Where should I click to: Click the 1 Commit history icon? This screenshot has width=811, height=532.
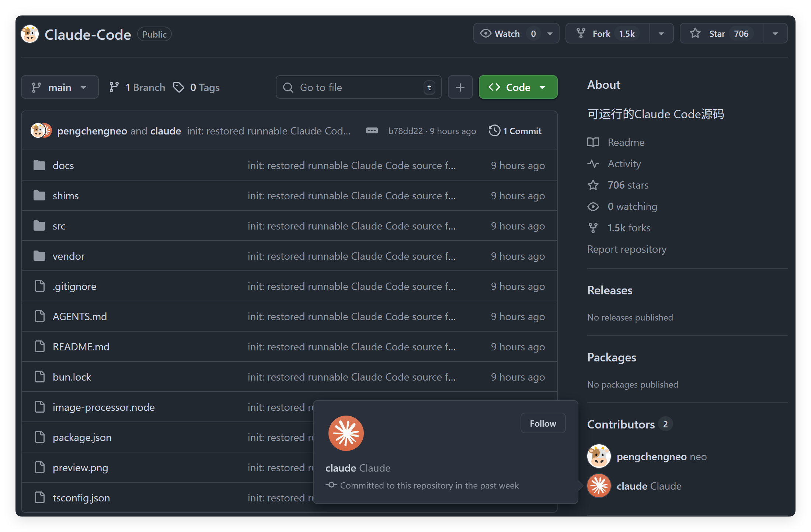(494, 131)
